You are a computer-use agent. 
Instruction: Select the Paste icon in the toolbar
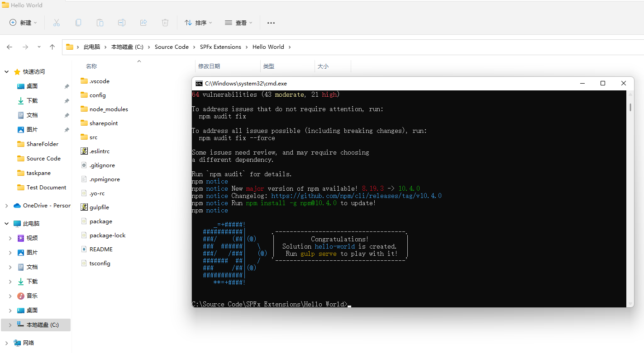(x=100, y=22)
